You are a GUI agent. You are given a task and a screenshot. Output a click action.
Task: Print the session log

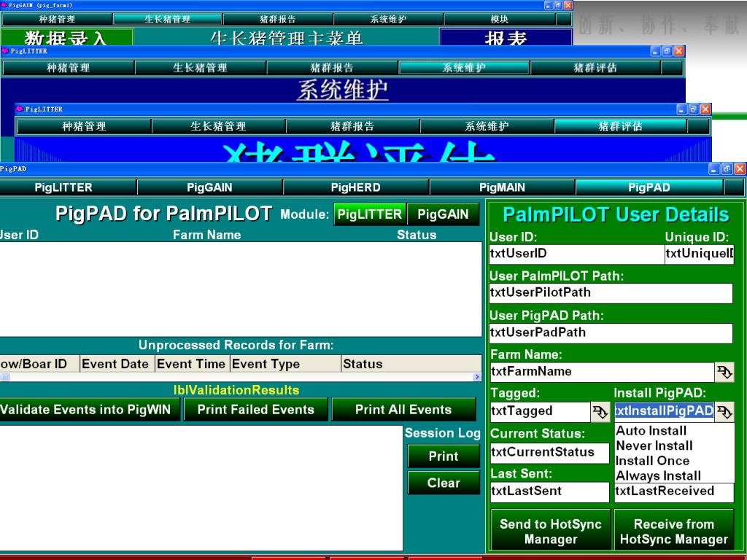444,456
